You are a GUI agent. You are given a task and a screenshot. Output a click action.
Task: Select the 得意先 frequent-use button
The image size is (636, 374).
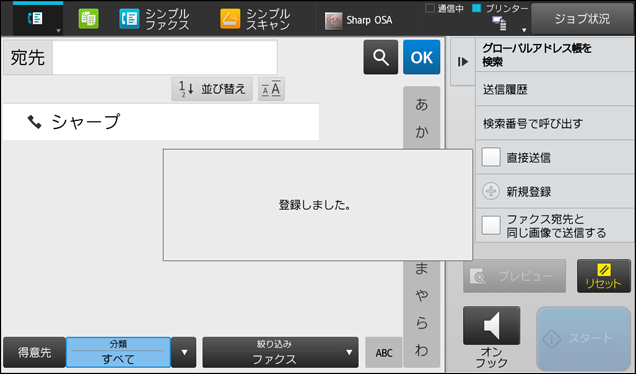click(x=34, y=353)
